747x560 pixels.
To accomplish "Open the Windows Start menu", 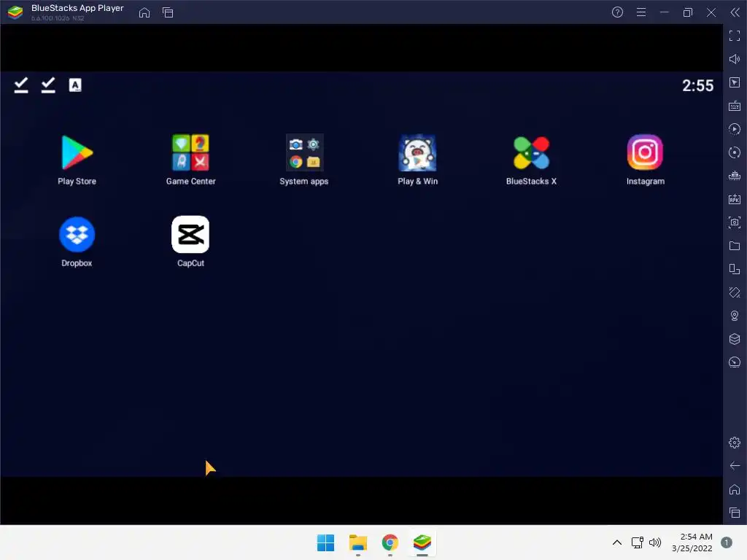I will coord(326,542).
